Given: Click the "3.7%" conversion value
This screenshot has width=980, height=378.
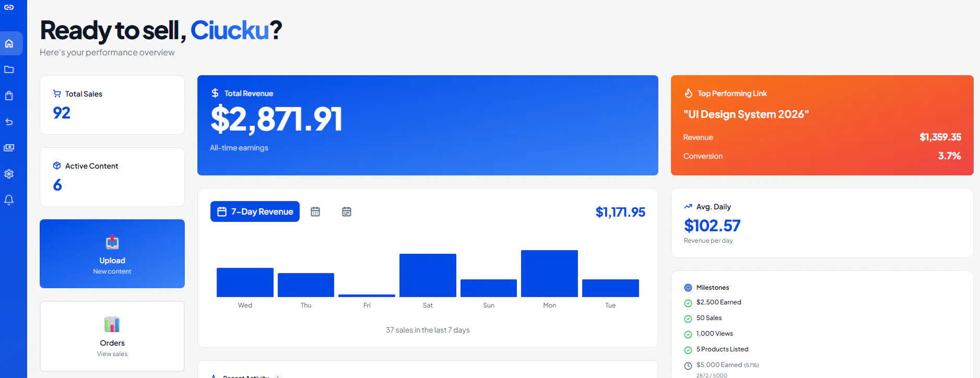Looking at the screenshot, I should pyautogui.click(x=949, y=156).
